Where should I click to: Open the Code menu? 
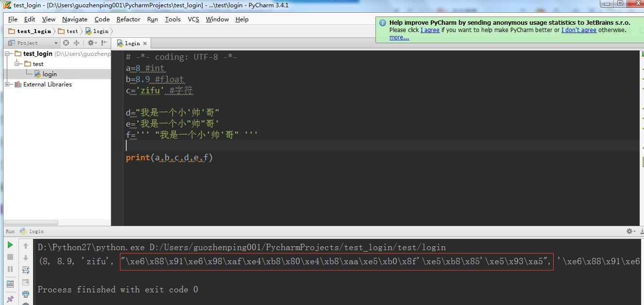point(102,19)
